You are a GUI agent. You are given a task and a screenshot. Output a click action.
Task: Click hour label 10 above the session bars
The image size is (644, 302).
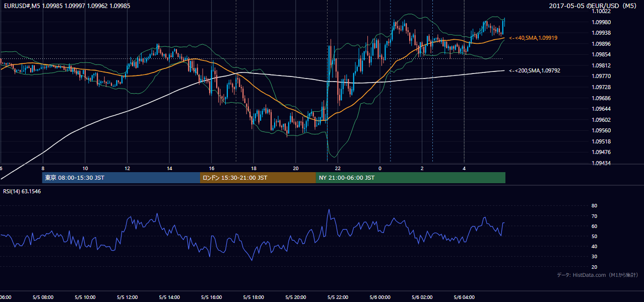[x=85, y=168]
